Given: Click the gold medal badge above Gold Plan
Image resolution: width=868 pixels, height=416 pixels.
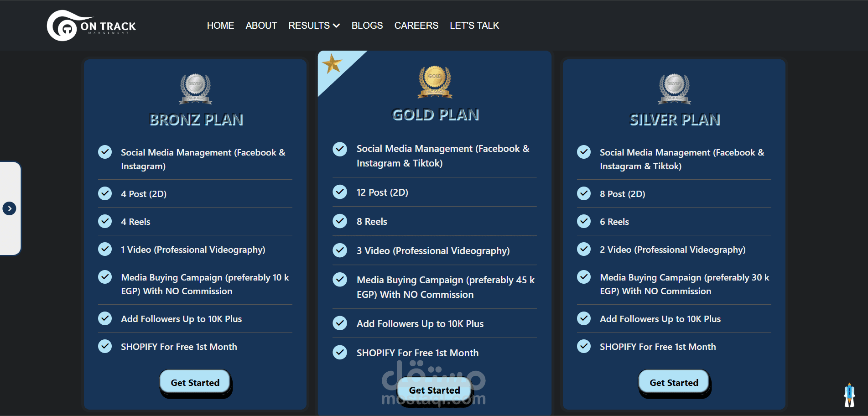Looking at the screenshot, I should click(x=434, y=83).
